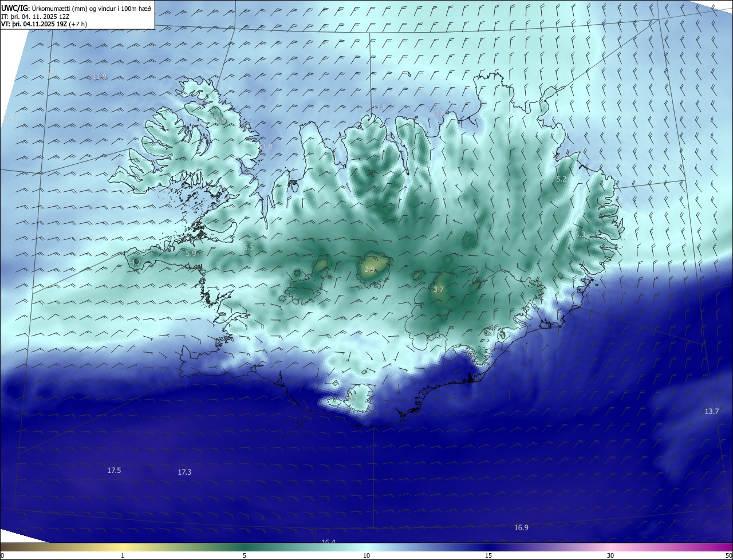The height and width of the screenshot is (560, 733).
Task: Click the '(+7 h)' forecast offset text
Action: pyautogui.click(x=78, y=24)
